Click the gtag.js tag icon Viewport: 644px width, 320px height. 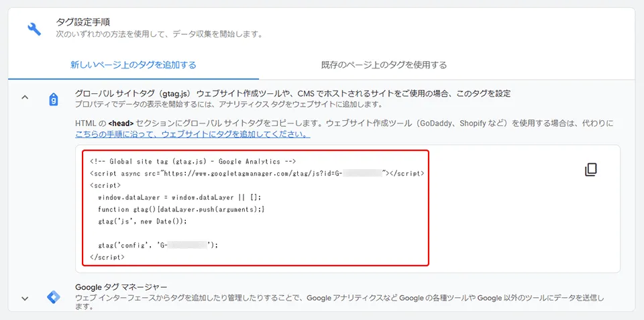(x=54, y=99)
